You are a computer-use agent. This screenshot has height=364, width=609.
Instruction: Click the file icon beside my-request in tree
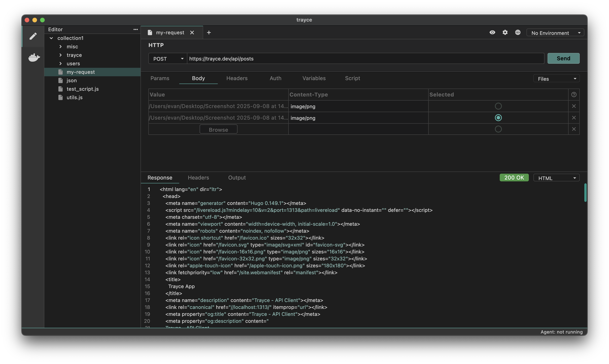click(x=61, y=72)
